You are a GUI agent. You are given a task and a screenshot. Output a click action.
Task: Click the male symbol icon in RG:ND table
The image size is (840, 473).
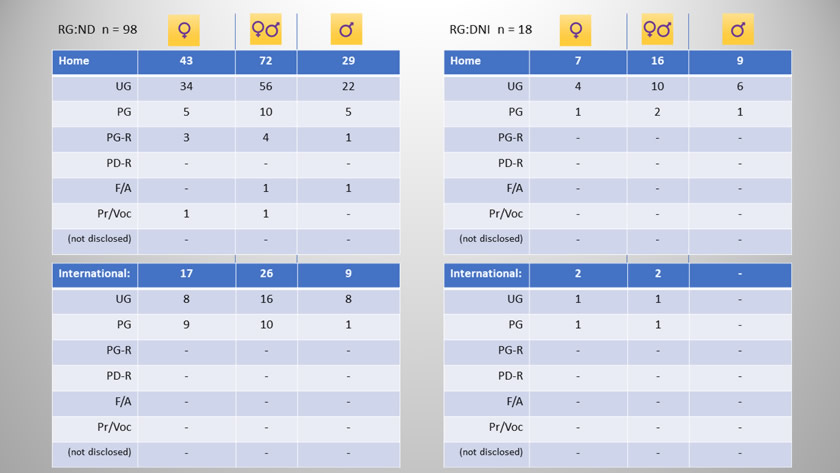(x=347, y=29)
